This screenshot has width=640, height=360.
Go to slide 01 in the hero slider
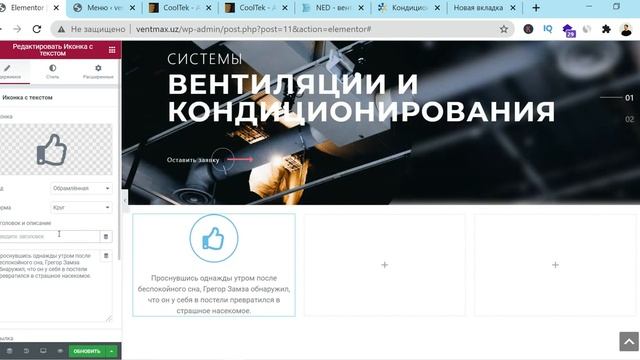tap(629, 98)
